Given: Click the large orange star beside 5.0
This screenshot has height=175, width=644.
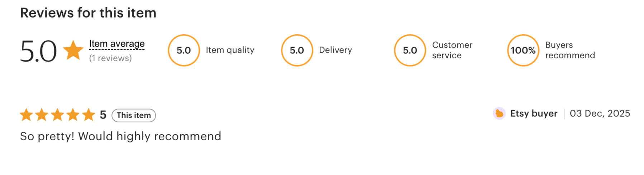Looking at the screenshot, I should coord(73,50).
